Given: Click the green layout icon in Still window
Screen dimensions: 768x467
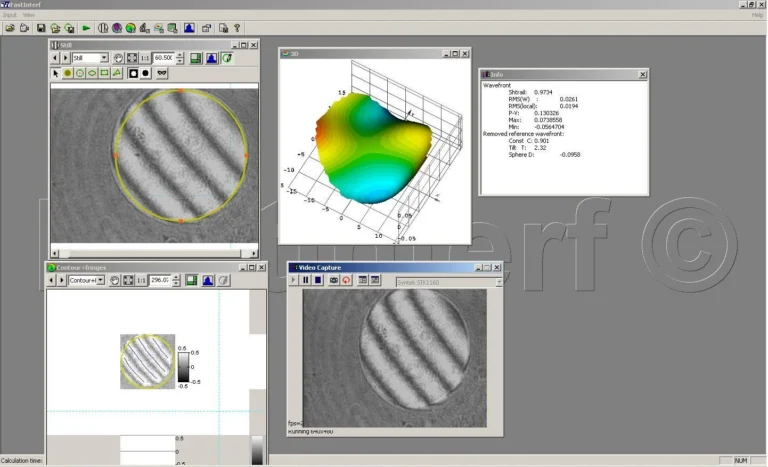Looking at the screenshot, I should point(195,58).
